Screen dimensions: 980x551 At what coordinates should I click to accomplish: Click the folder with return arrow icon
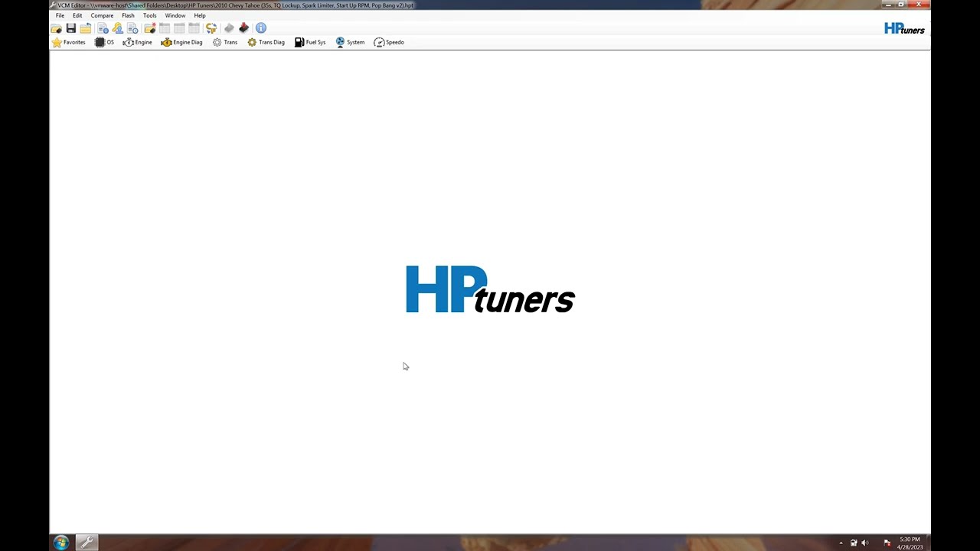86,28
